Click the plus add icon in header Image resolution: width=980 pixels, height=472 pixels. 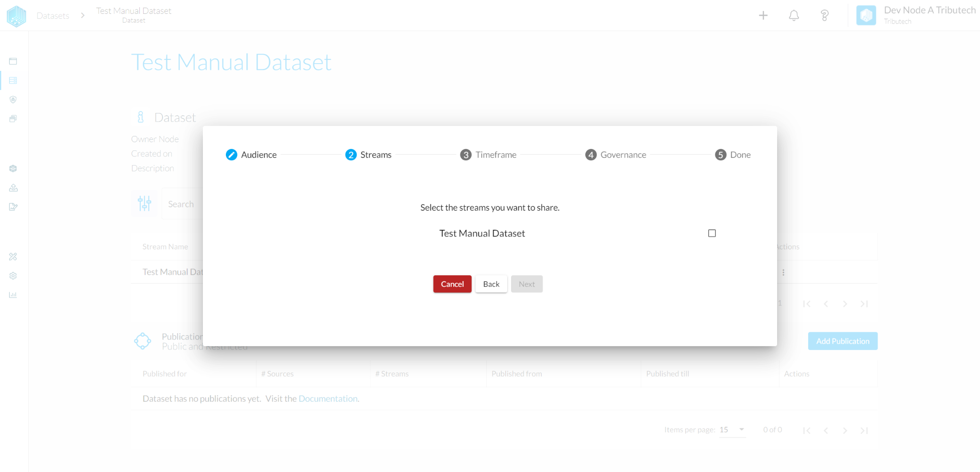pos(763,15)
